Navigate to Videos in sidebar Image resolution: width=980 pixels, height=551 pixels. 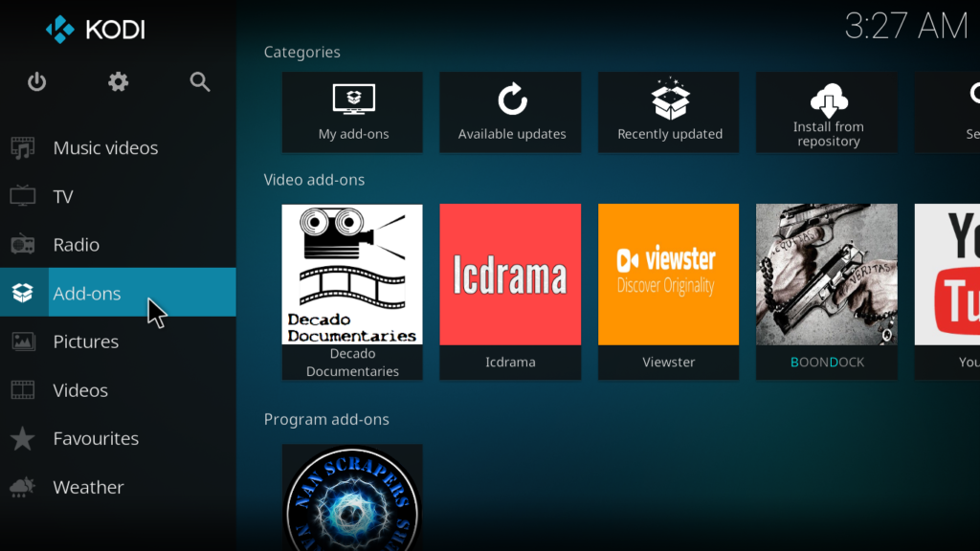tap(118, 390)
